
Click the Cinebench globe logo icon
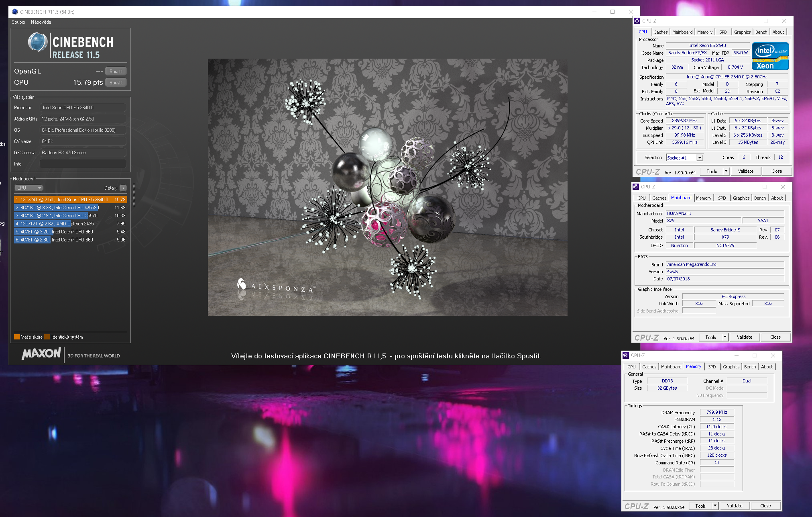(x=38, y=42)
